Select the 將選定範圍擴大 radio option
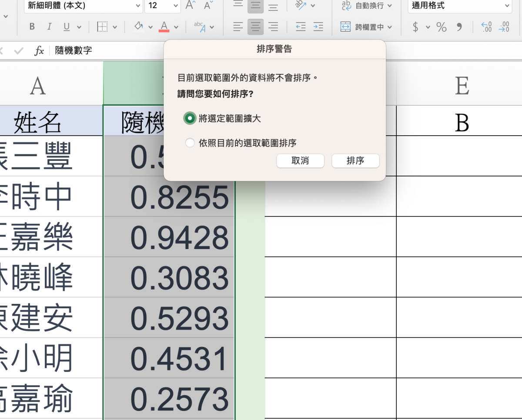 tap(189, 118)
